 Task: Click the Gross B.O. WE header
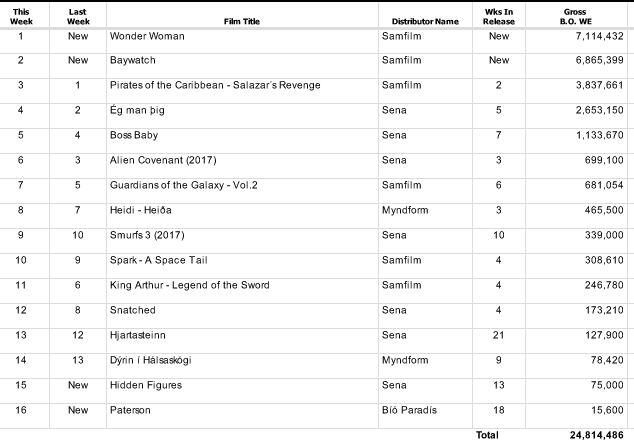[x=574, y=16]
